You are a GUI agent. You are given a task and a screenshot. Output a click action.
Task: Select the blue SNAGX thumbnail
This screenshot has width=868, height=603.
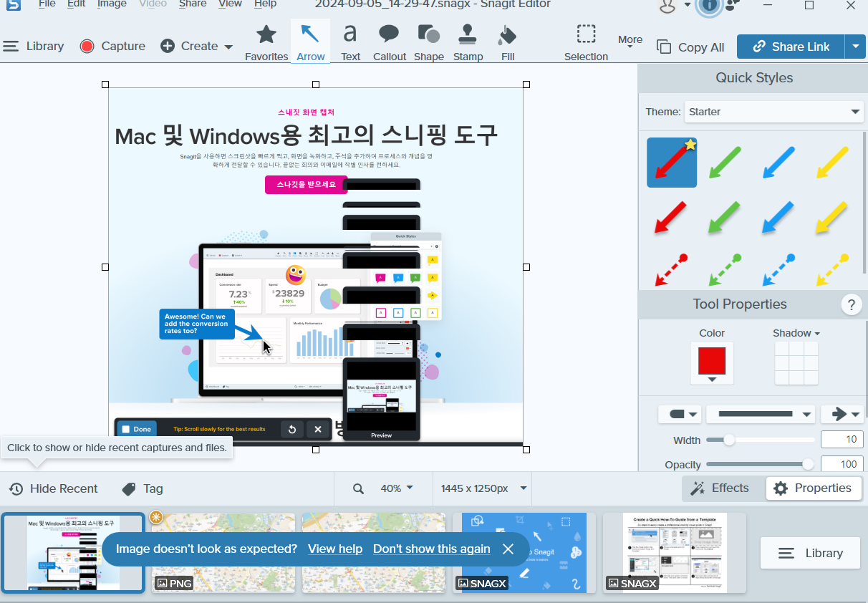pos(524,553)
